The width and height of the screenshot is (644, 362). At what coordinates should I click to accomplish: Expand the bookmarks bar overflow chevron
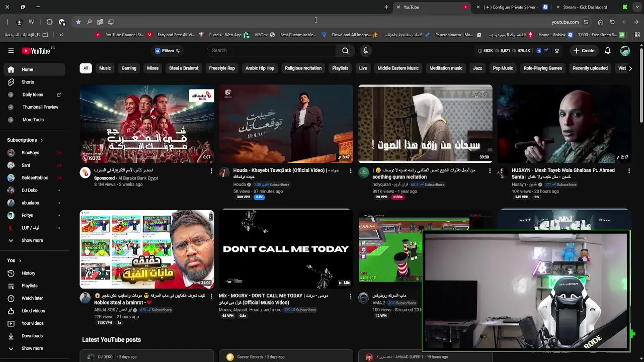pyautogui.click(x=61, y=35)
